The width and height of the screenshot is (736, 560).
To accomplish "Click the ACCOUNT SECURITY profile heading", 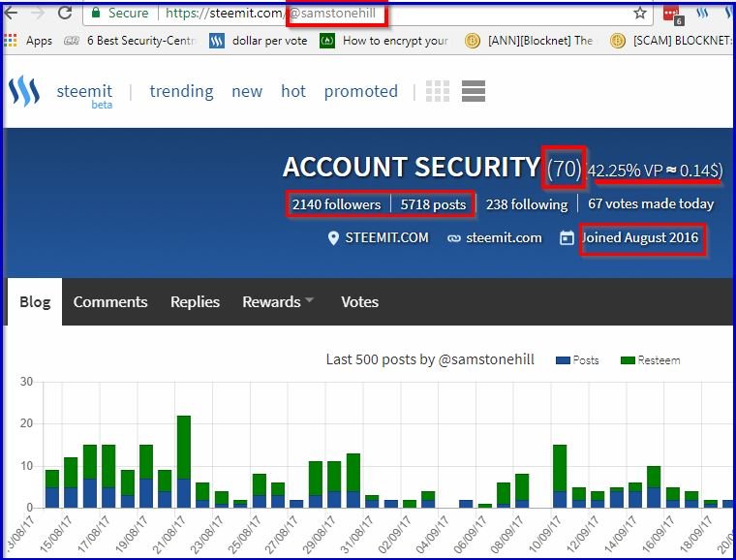I will tap(412, 167).
